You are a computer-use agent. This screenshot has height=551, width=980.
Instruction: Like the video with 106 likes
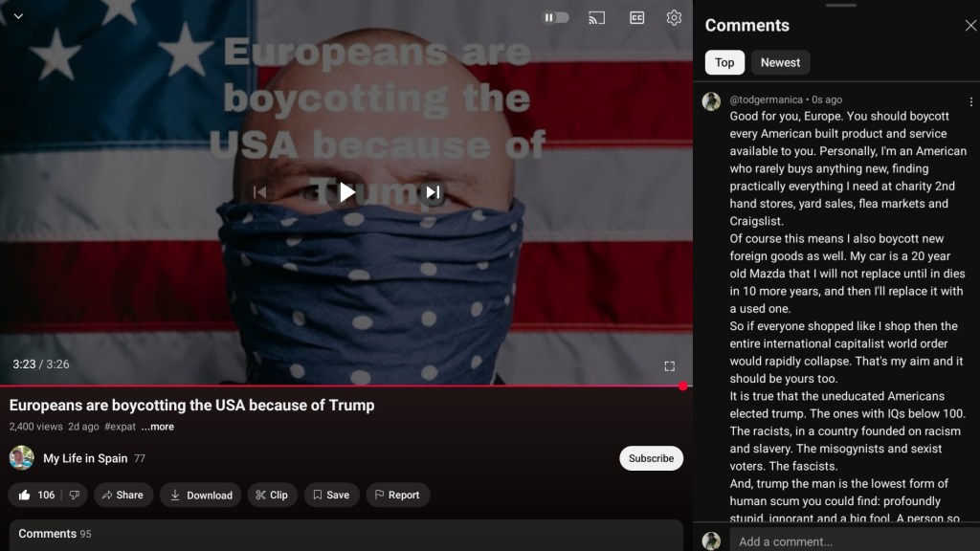coord(36,495)
